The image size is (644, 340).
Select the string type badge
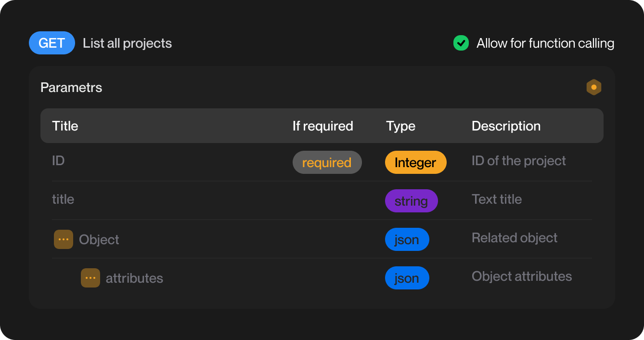[411, 201]
